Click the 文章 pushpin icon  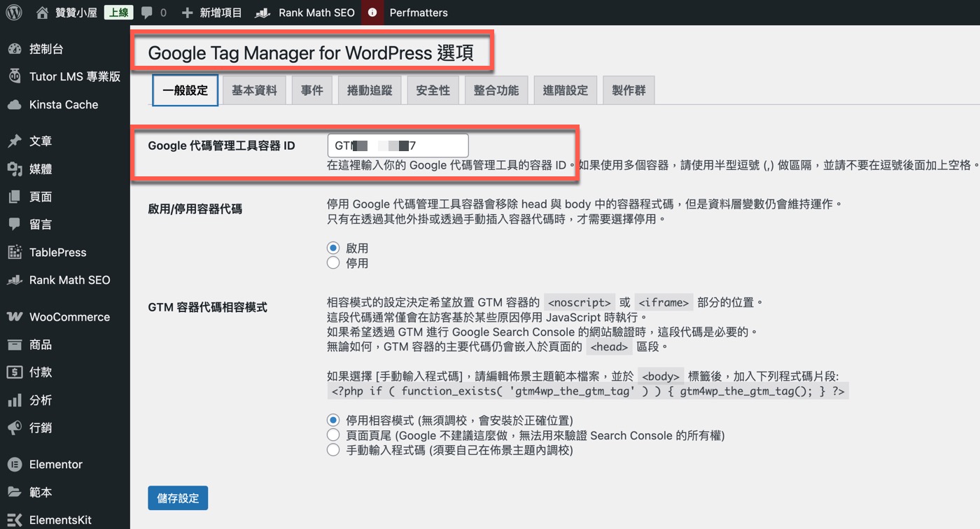[x=15, y=141]
